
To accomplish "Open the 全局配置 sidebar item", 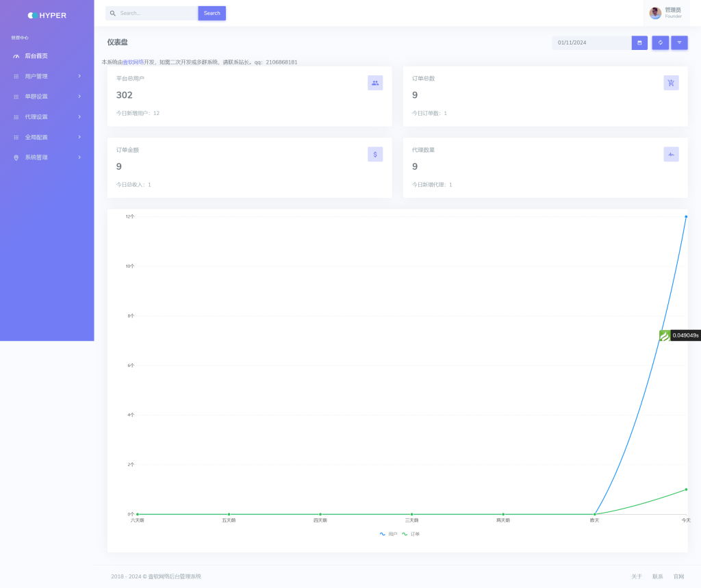I will [47, 137].
